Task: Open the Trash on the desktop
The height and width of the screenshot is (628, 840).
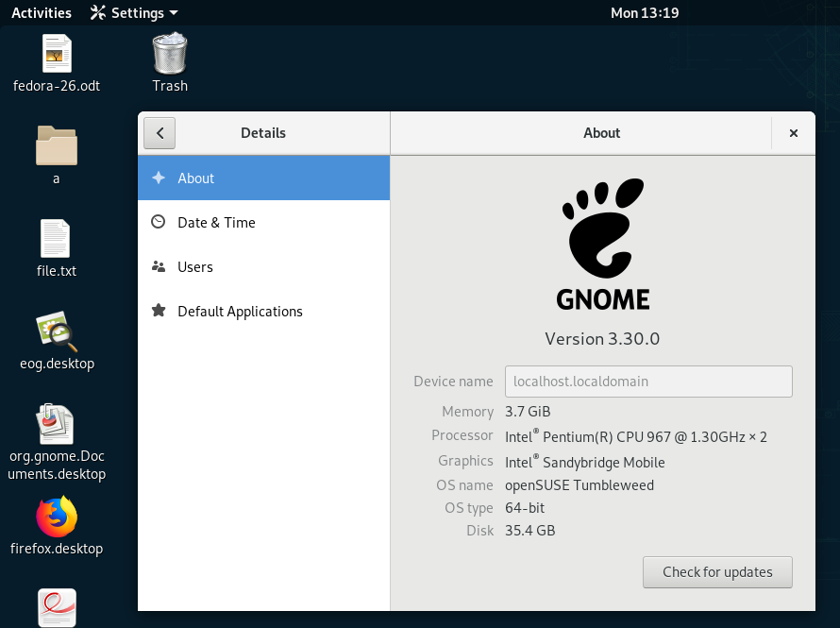Action: (x=169, y=54)
